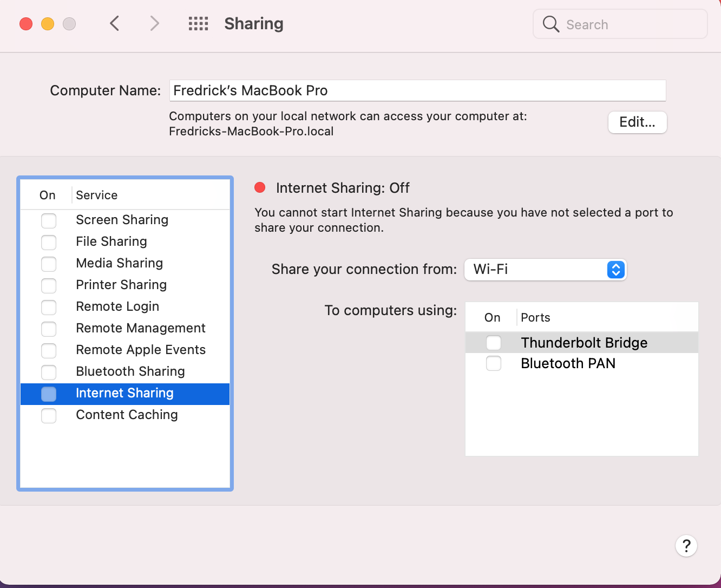The height and width of the screenshot is (588, 721).
Task: Select Bluetooth PAN port row
Action: click(582, 363)
